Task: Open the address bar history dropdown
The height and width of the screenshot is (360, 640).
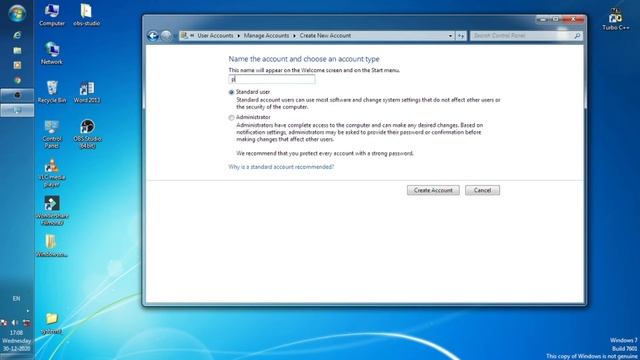Action: pyautogui.click(x=450, y=36)
